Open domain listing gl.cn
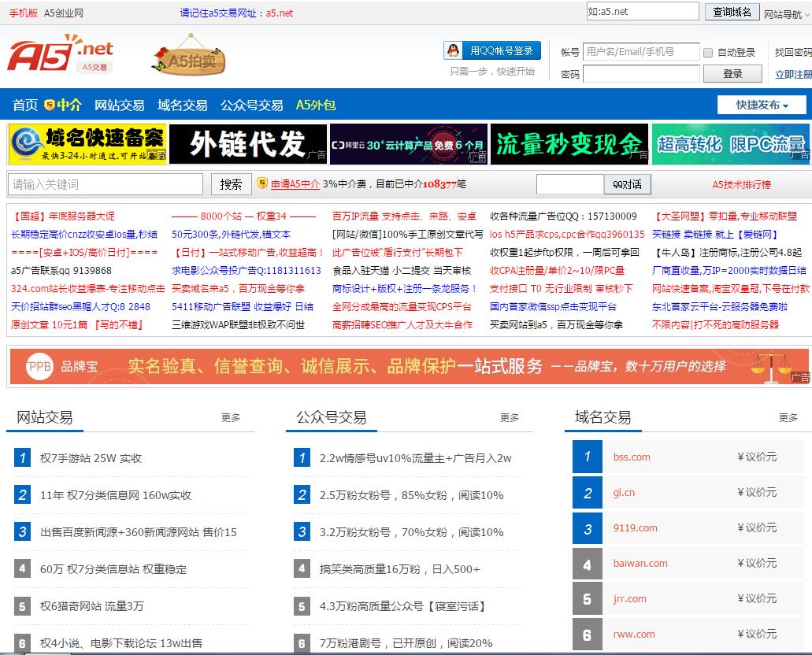This screenshot has height=655, width=812. pos(624,492)
